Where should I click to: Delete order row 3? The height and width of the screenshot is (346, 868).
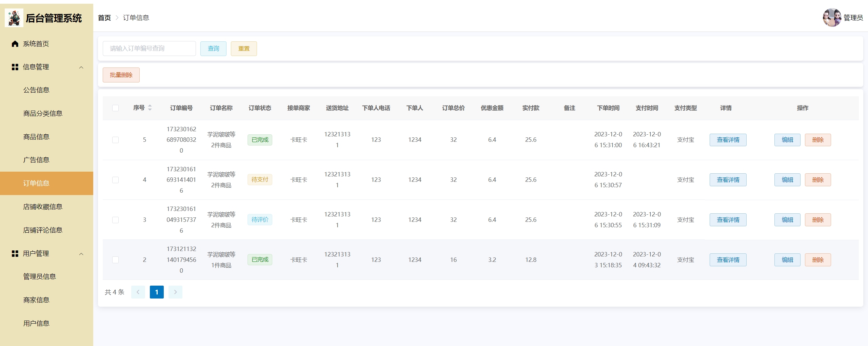[818, 220]
